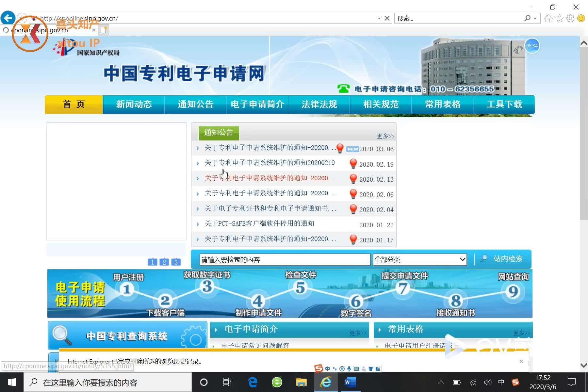Select slideshow page 1 button
Image resolution: width=588 pixels, height=392 pixels.
[x=152, y=262]
